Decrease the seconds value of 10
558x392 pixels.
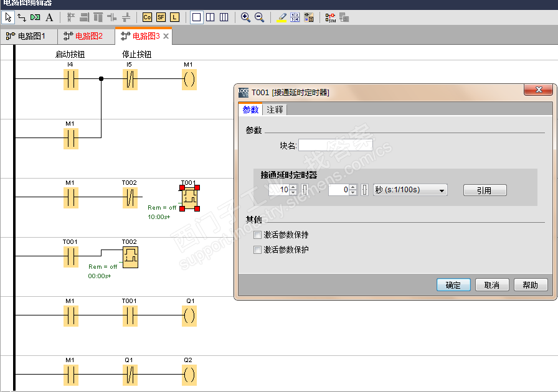pos(293,193)
